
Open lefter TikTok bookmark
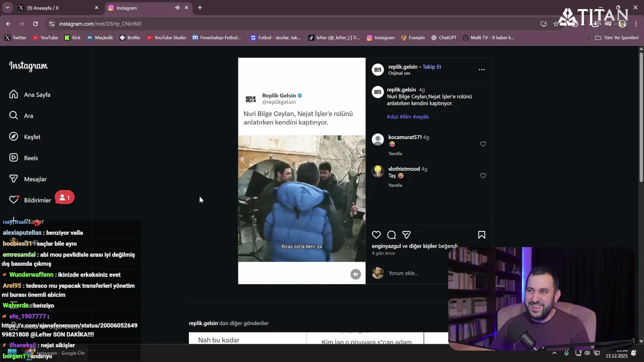tap(334, 38)
